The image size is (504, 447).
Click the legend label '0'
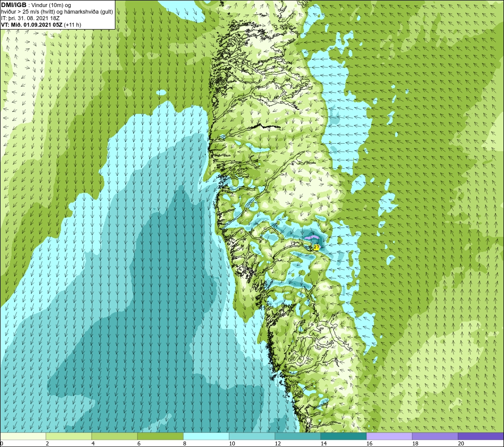pyautogui.click(x=2, y=444)
